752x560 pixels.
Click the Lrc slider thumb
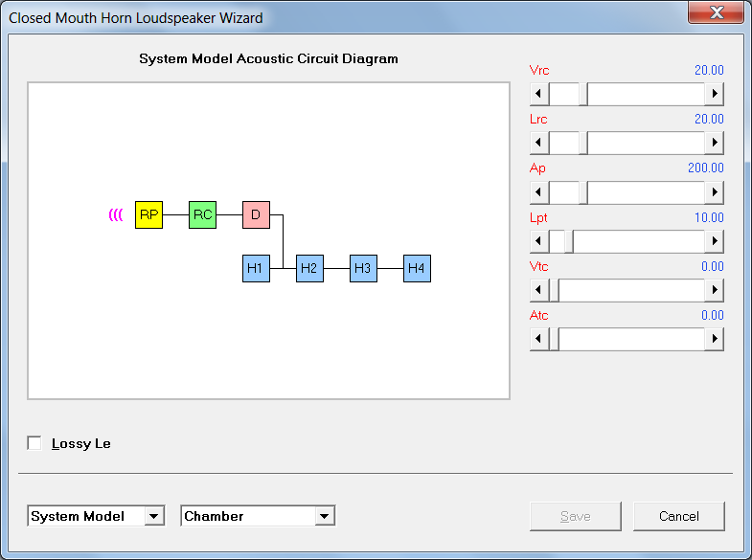click(583, 143)
